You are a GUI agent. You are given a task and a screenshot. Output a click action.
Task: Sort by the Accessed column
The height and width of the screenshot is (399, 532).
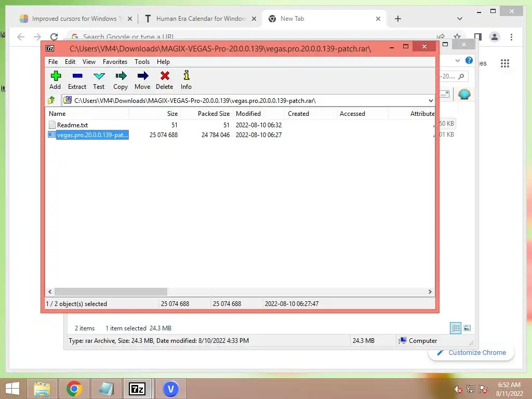point(362,114)
